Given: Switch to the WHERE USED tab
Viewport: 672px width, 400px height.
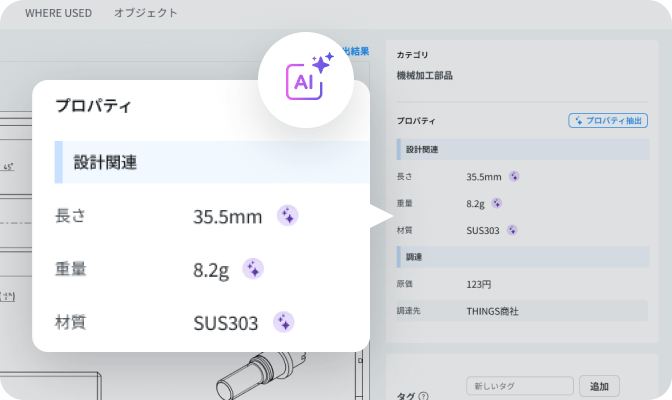Looking at the screenshot, I should click(x=58, y=13).
